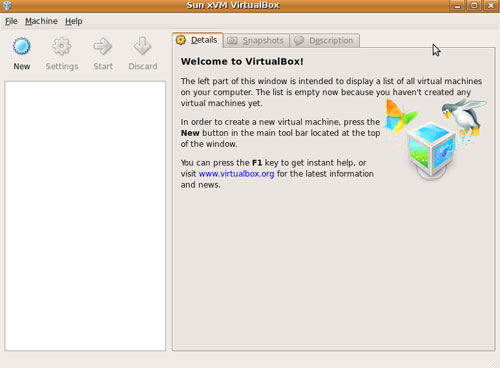This screenshot has width=500, height=368.
Task: Switch to the Snapshots tab
Action: (x=256, y=41)
